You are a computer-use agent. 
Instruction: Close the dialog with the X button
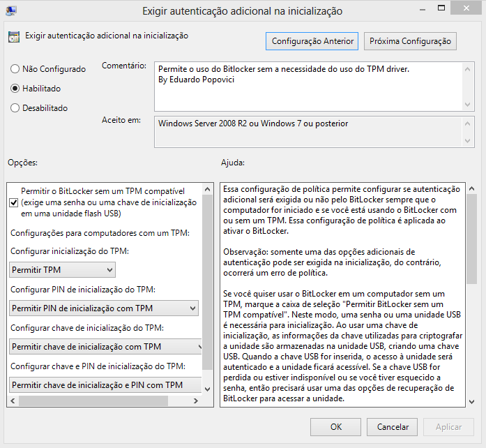(466, 8)
